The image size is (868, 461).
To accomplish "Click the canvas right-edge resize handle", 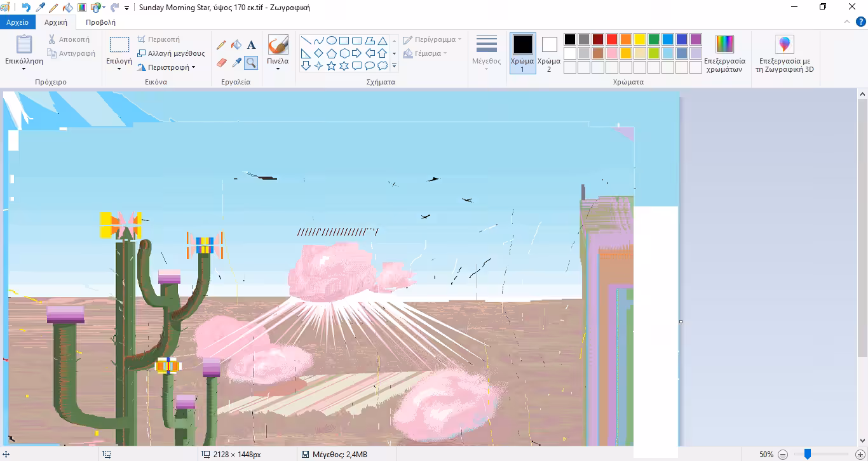I will (x=681, y=321).
